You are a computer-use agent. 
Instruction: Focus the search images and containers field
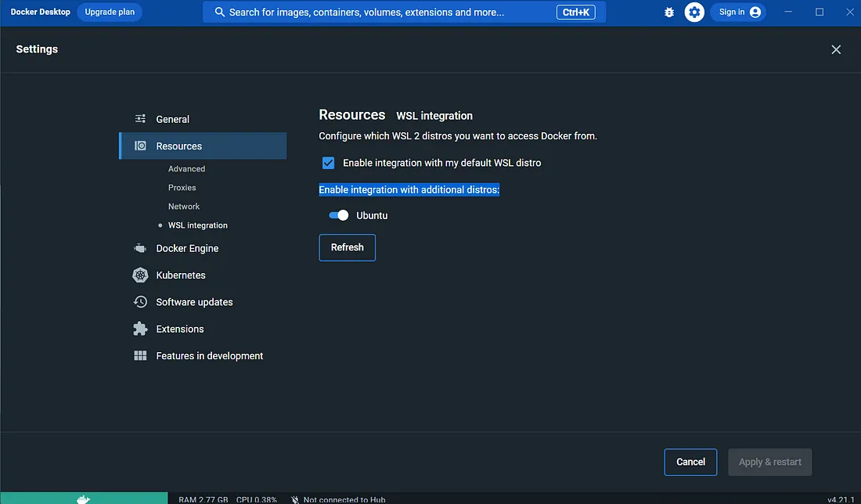(x=404, y=12)
